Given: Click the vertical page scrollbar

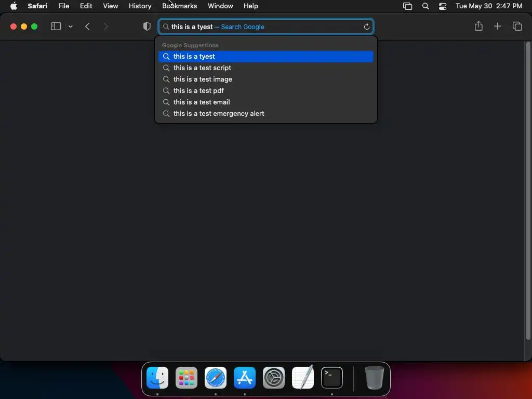Looking at the screenshot, I should click(528, 190).
